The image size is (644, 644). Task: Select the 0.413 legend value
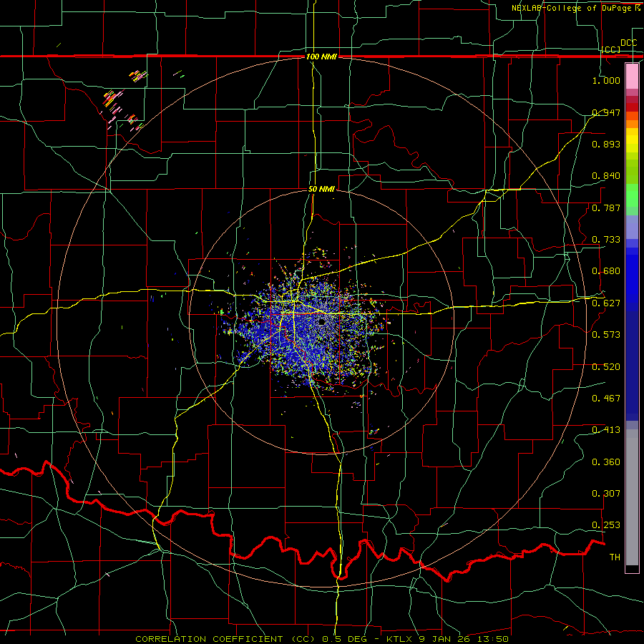pos(606,430)
